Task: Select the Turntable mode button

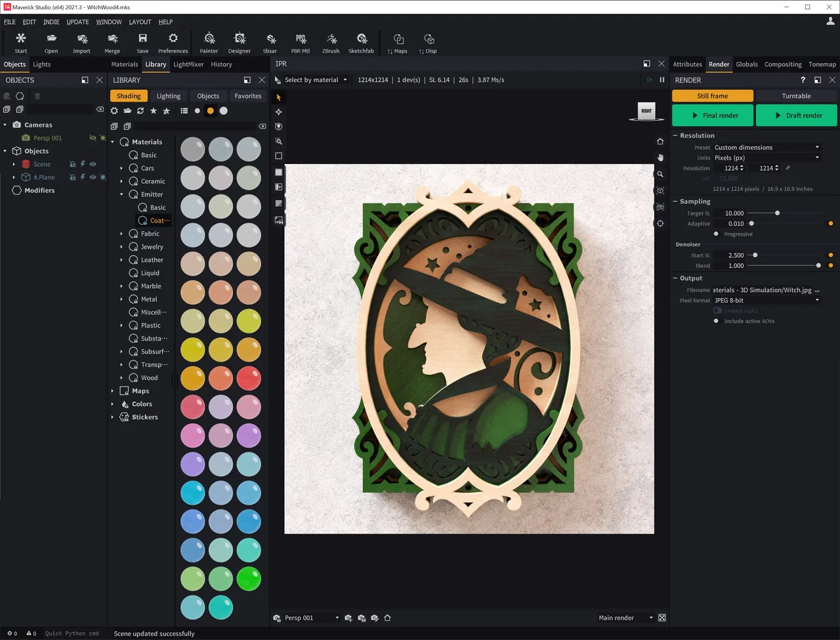Action: [797, 96]
